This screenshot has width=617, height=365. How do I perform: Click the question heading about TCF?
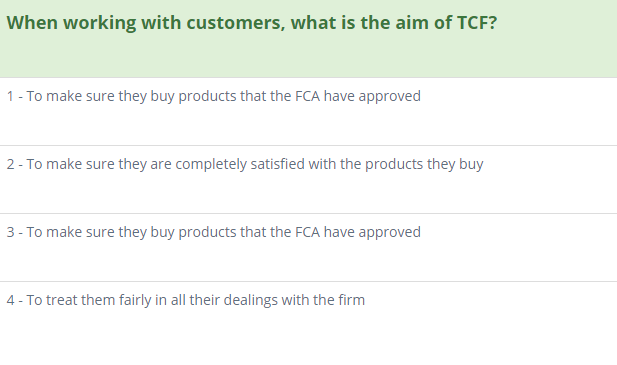click(x=252, y=23)
